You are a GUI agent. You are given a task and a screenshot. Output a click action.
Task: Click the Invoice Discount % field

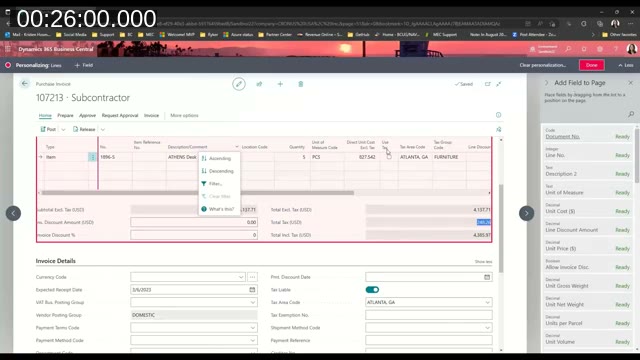(194, 235)
